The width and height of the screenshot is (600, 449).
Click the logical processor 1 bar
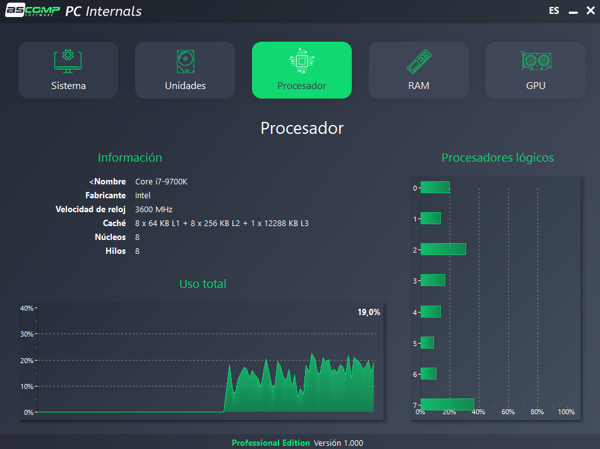pyautogui.click(x=431, y=218)
